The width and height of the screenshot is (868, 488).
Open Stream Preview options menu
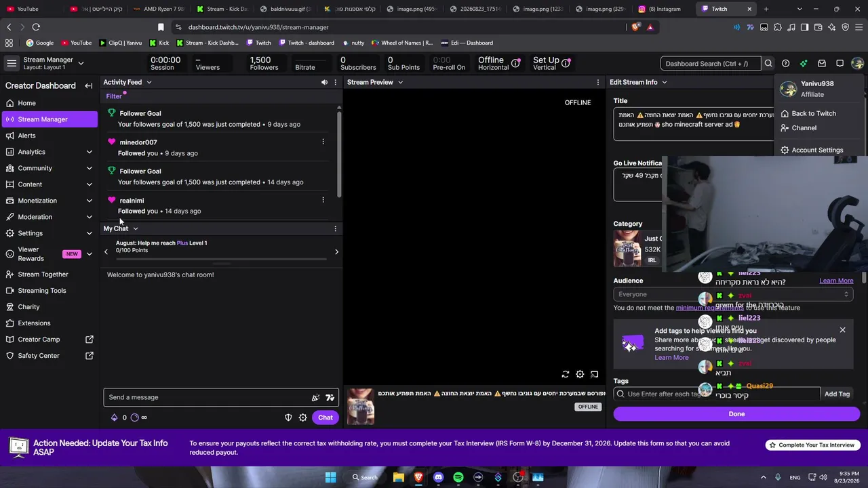(x=597, y=82)
